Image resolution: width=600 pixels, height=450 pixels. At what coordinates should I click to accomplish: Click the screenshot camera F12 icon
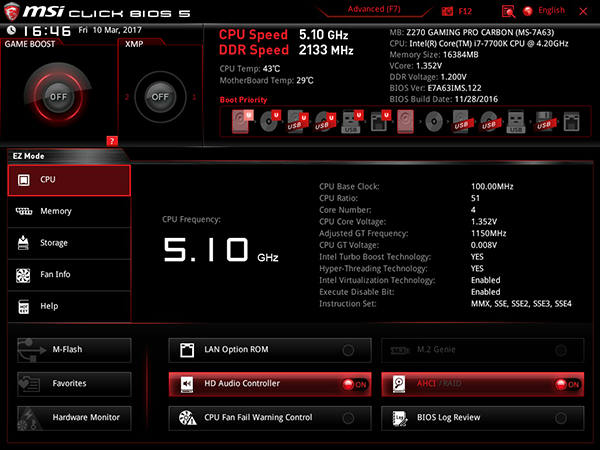(x=447, y=11)
